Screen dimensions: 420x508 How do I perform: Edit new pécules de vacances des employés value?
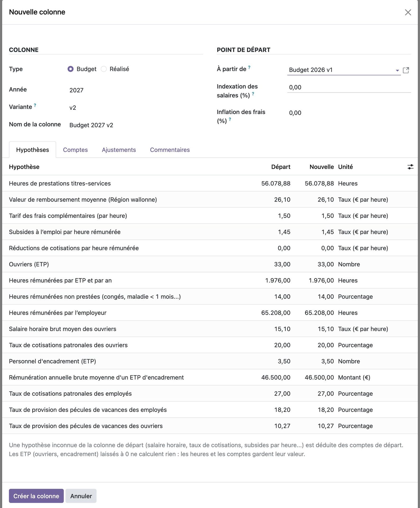[326, 410]
